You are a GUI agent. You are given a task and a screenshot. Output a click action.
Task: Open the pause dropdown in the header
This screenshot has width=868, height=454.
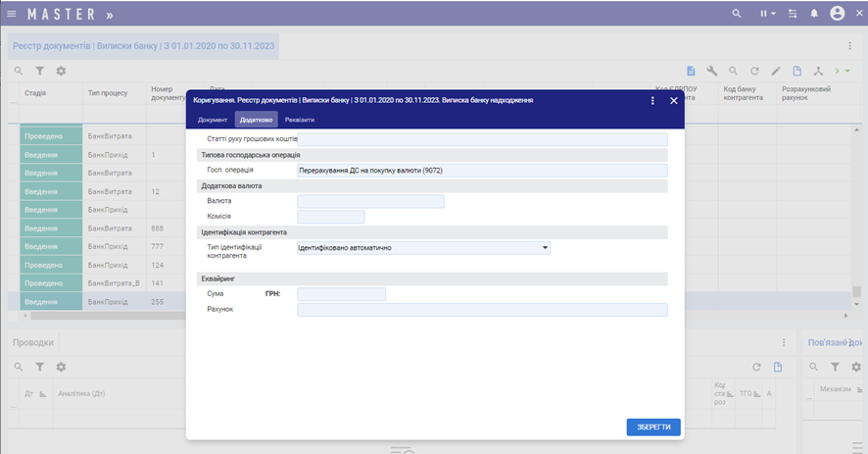coord(767,14)
